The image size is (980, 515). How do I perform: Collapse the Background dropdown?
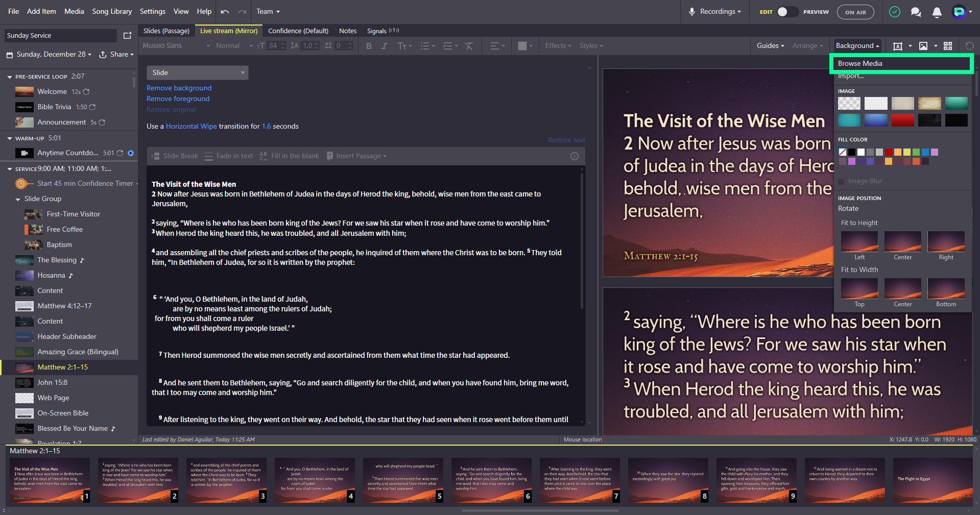pyautogui.click(x=857, y=45)
